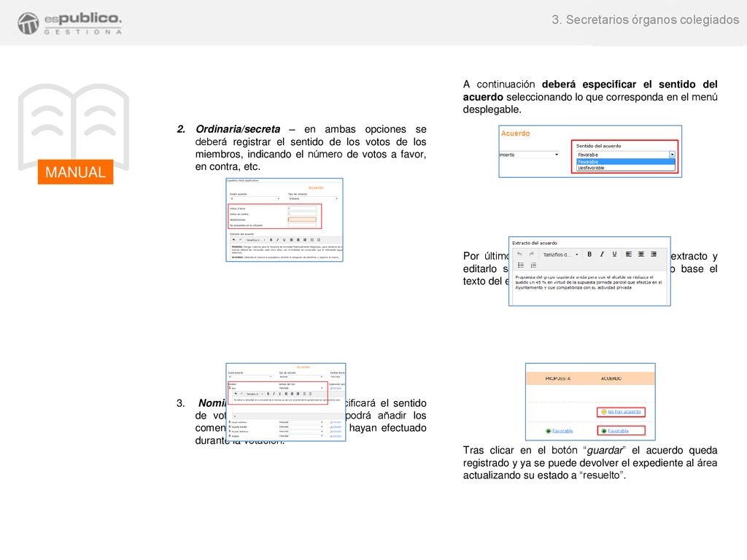Image resolution: width=747 pixels, height=560 pixels.
Task: Align text left in the large Extracto editor
Action: pyautogui.click(x=629, y=254)
